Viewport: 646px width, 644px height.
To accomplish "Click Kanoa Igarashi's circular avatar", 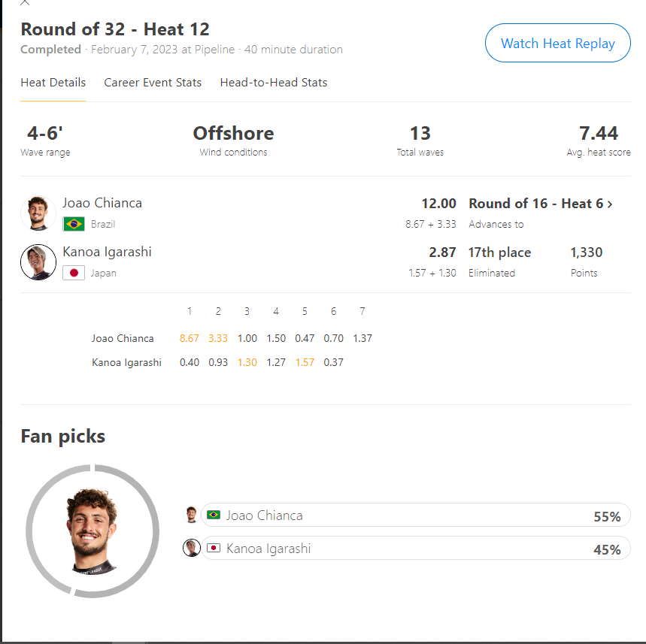I will 38,262.
